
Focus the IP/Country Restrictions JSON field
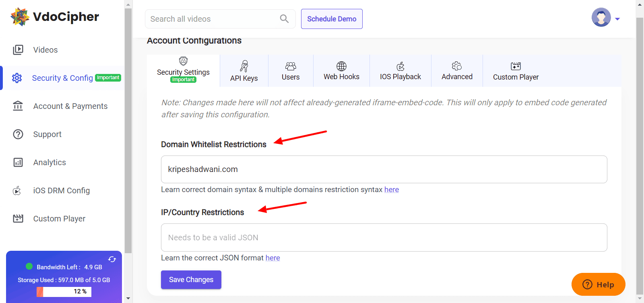(x=384, y=237)
